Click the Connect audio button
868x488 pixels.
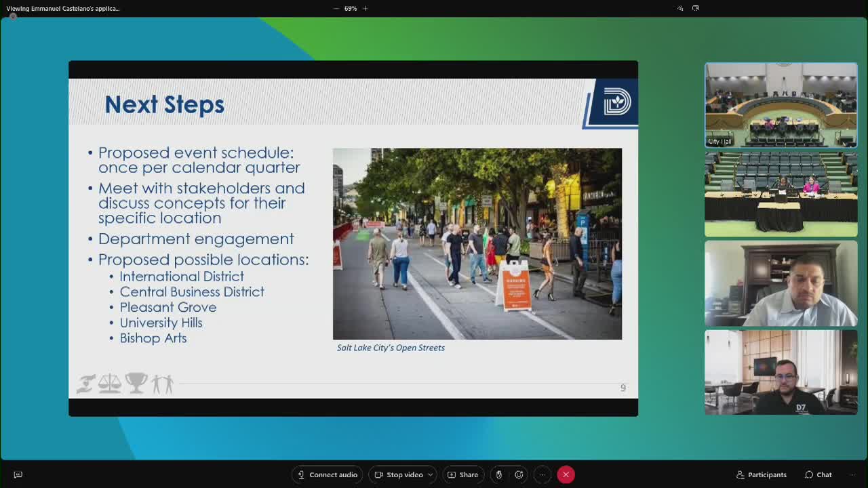[328, 474]
